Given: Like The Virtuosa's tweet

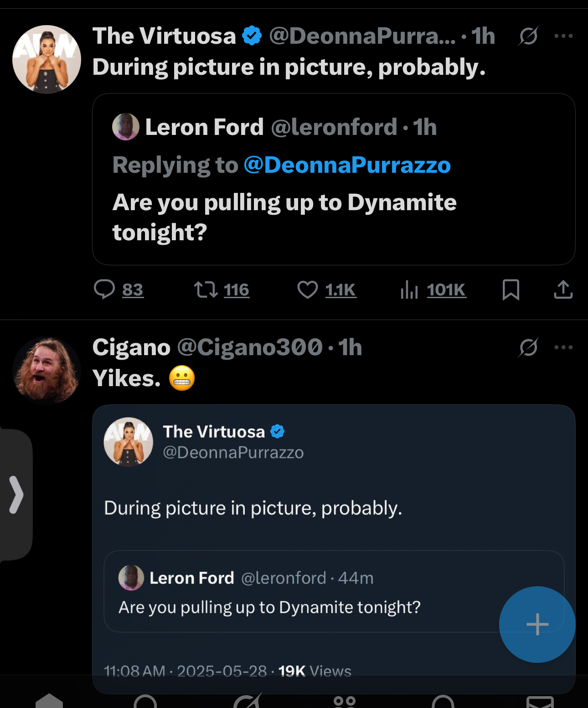Looking at the screenshot, I should (308, 289).
